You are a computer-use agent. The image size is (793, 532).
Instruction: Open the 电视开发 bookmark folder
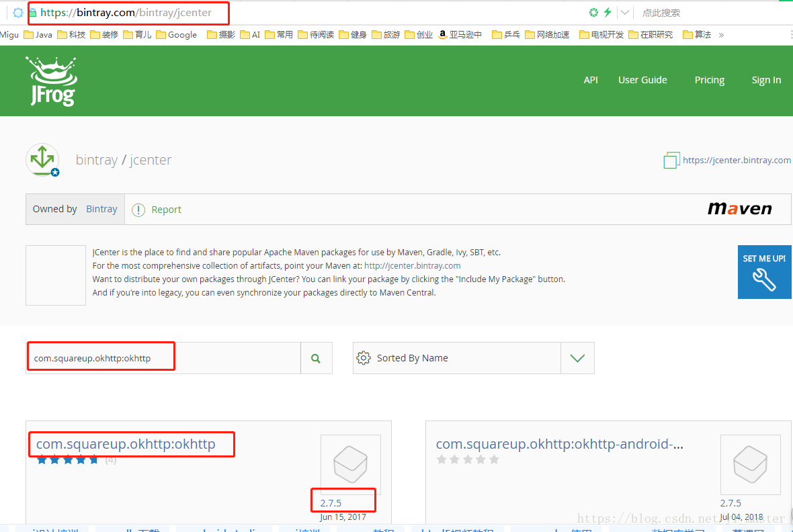click(601, 34)
